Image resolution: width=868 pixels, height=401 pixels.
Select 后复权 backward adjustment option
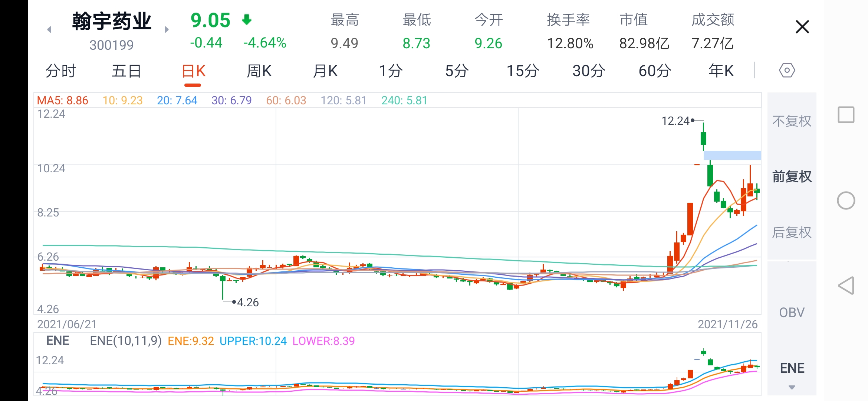792,232
